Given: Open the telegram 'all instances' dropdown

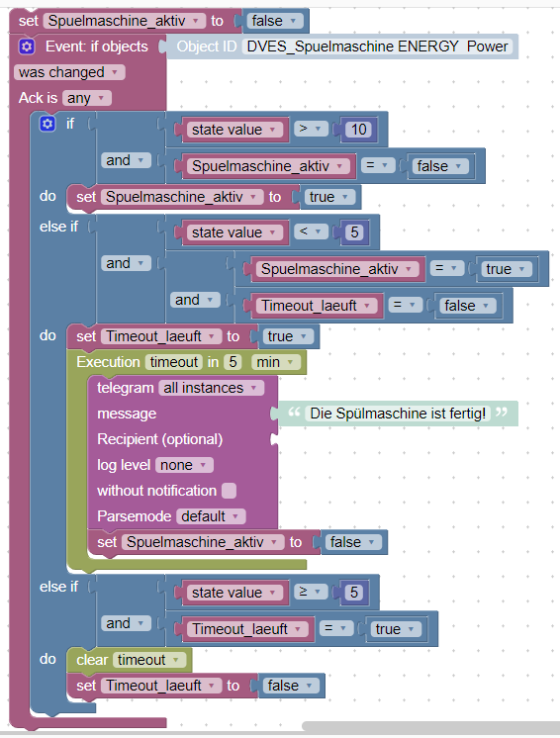Looking at the screenshot, I should click(211, 388).
